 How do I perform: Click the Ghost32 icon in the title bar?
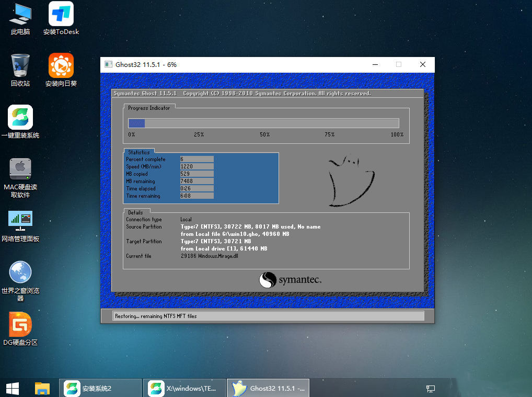tap(108, 64)
